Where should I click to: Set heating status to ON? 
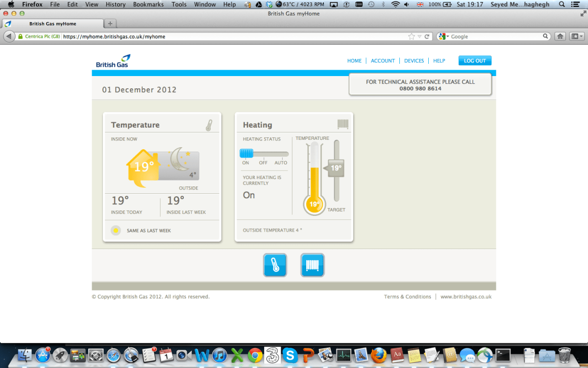click(246, 153)
